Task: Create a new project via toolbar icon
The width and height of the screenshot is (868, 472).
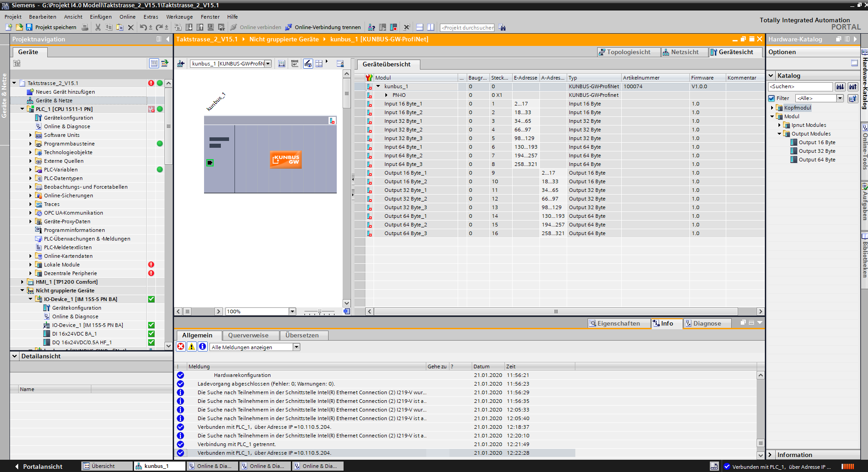Action: point(9,27)
